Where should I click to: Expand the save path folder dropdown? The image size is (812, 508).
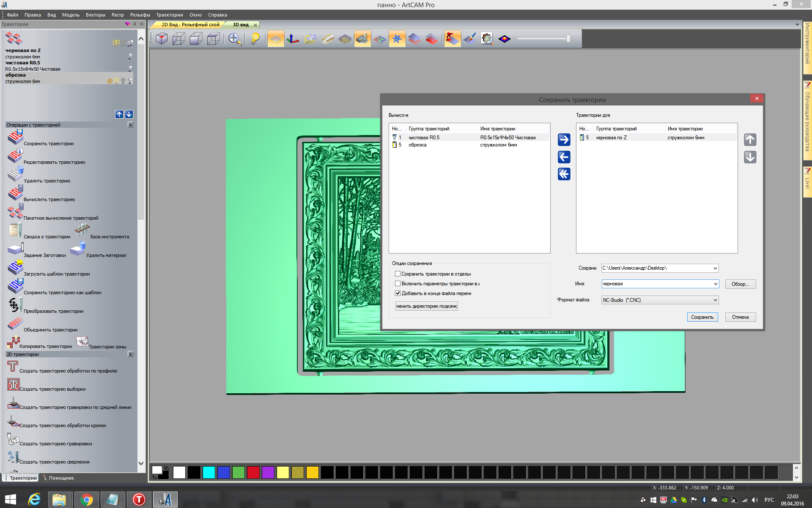(715, 268)
